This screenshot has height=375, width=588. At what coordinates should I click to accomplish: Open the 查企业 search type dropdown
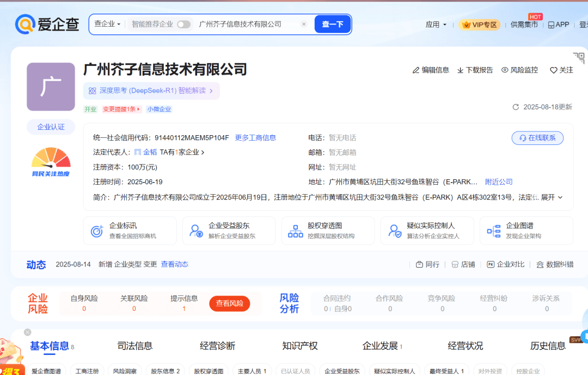(x=107, y=24)
